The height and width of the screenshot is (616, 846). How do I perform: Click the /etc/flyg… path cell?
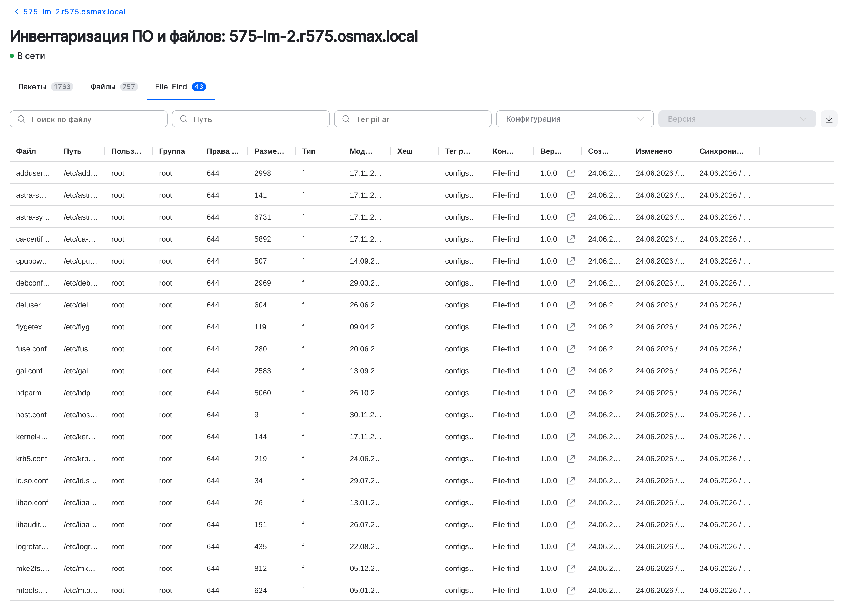click(x=80, y=327)
